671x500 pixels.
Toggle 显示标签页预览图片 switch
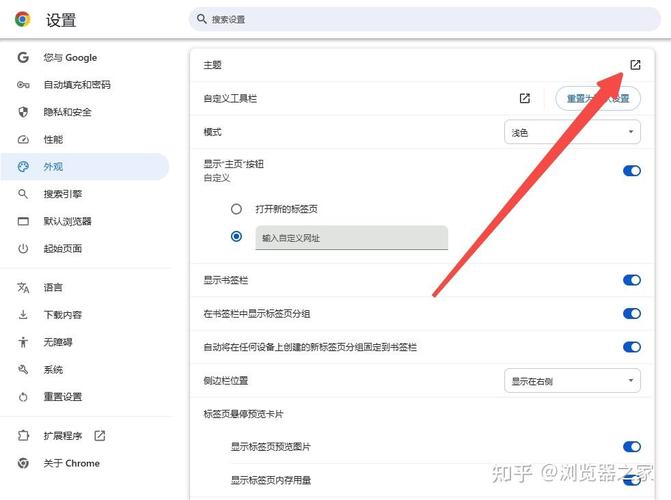[632, 447]
